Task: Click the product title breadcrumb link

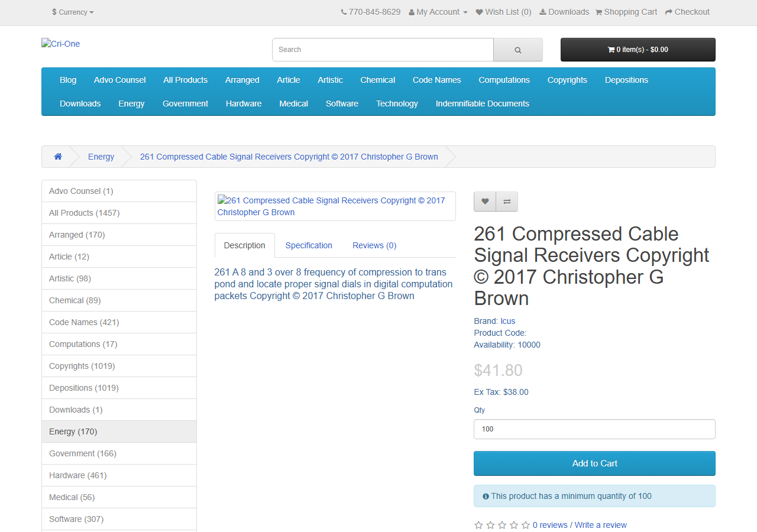Action: pyautogui.click(x=289, y=157)
